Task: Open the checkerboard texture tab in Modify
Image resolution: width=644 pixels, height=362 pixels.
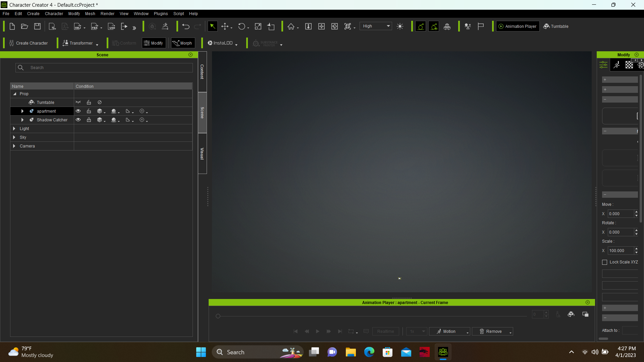Action: coord(629,65)
